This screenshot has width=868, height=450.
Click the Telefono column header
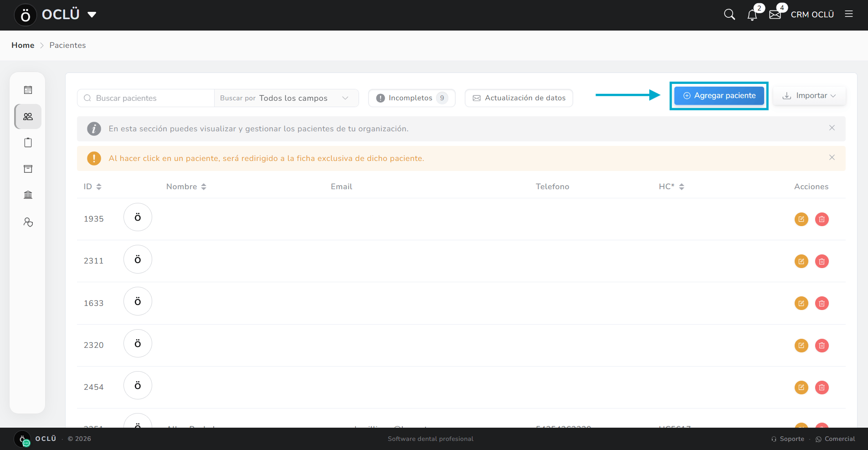(552, 186)
